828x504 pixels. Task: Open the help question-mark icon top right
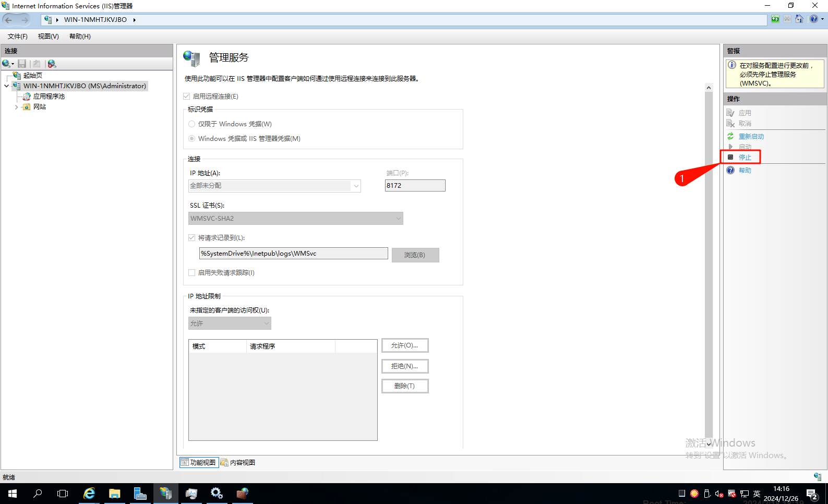point(814,19)
